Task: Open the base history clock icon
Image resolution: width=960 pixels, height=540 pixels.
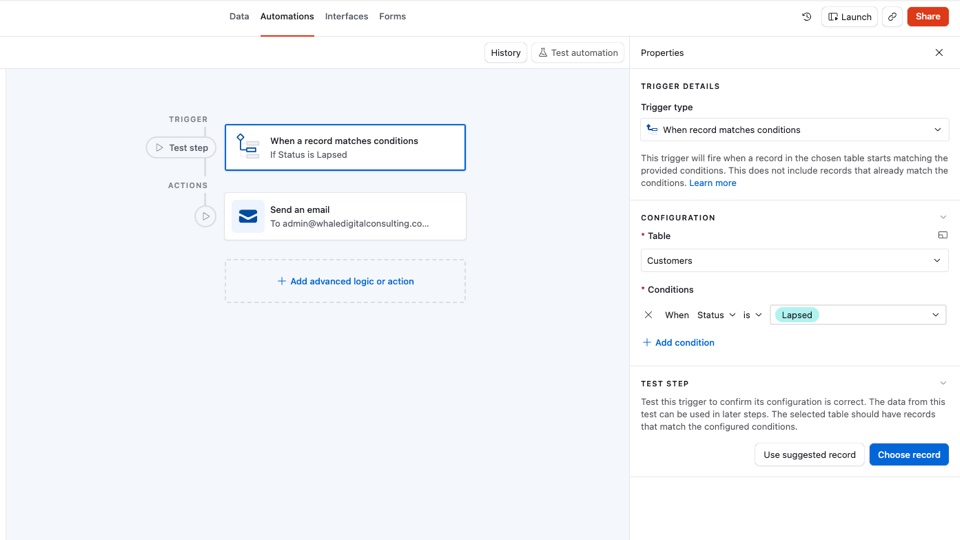Action: point(806,17)
